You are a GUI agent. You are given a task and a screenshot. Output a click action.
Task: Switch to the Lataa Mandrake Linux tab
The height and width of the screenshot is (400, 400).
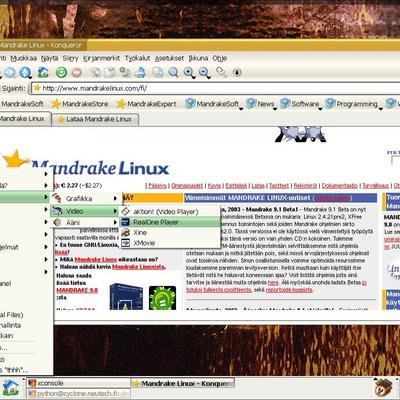tap(95, 119)
